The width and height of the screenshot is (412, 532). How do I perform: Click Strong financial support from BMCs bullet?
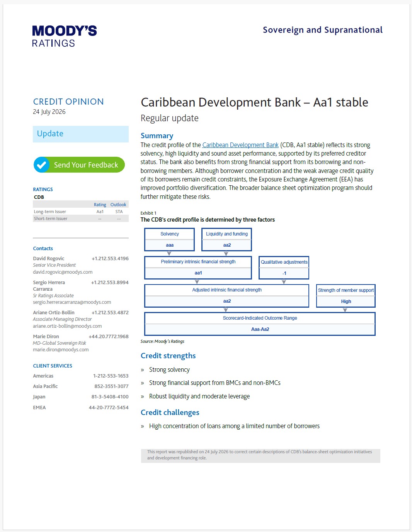click(x=215, y=383)
